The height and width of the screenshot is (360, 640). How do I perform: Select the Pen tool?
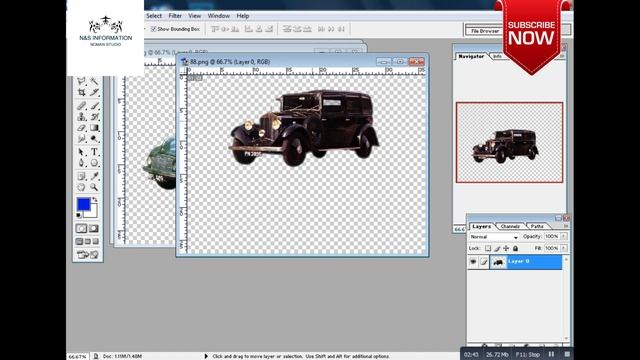click(81, 163)
